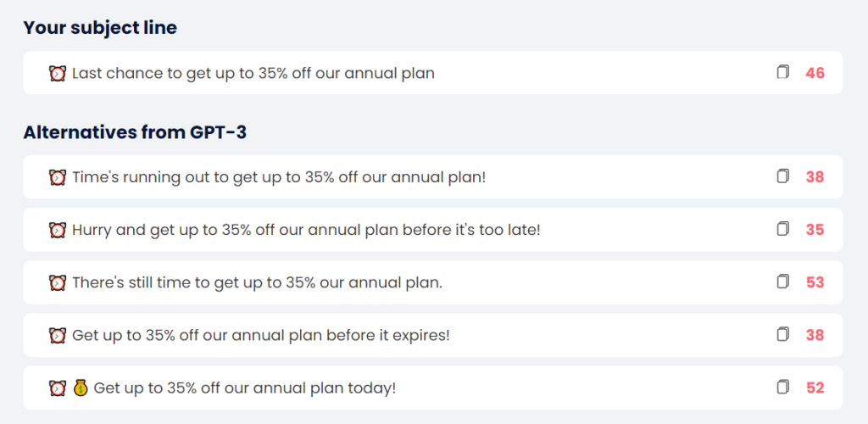Click the "Alternatives from GPT-3" heading

[135, 132]
